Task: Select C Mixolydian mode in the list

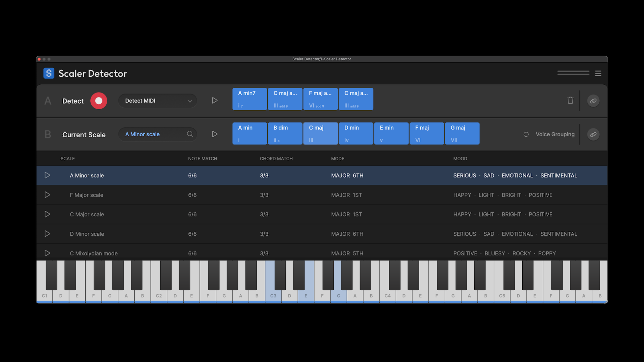Action: click(322, 252)
